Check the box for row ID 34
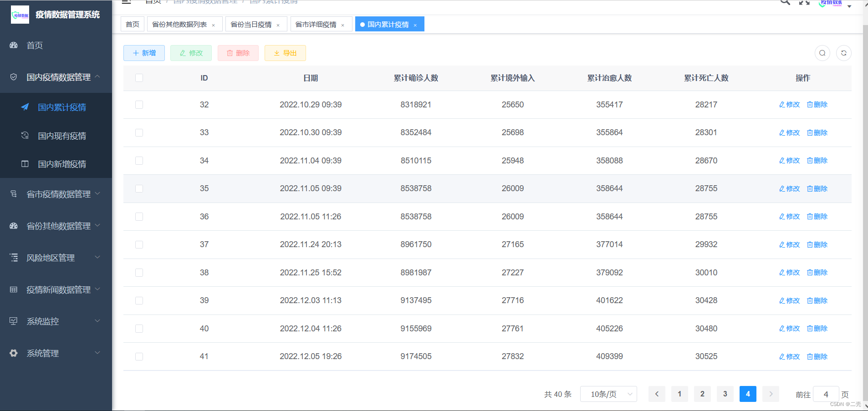868x411 pixels. point(139,161)
